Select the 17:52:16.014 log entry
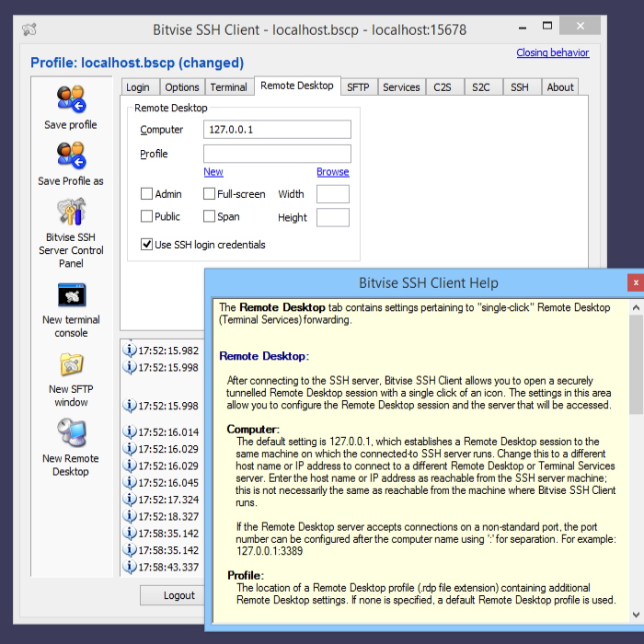Image resolution: width=644 pixels, height=644 pixels. coord(168,432)
